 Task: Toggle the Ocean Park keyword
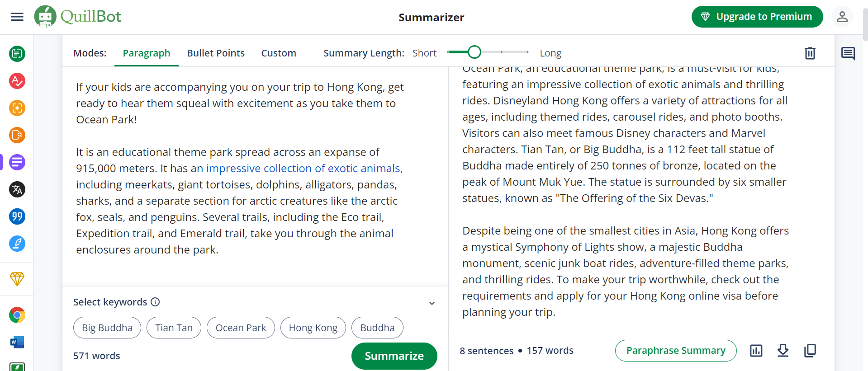click(241, 328)
